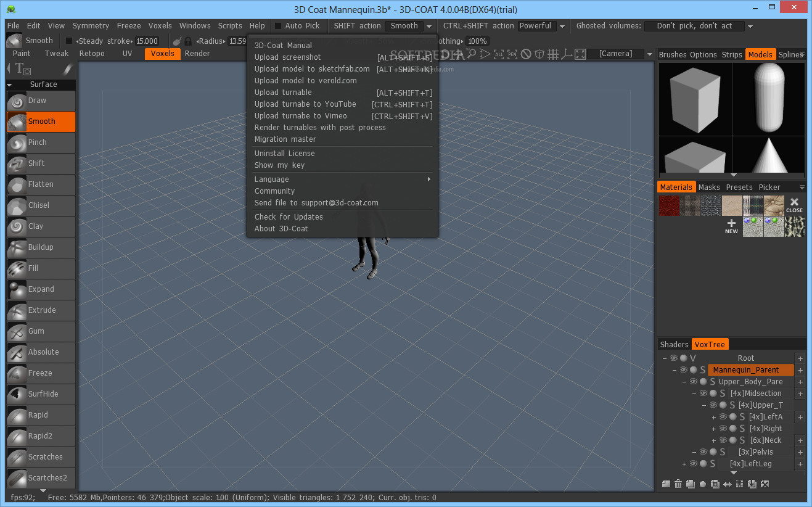Toggle visibility of [3x]Pelvis layer
The image size is (812, 507).
coord(703,452)
